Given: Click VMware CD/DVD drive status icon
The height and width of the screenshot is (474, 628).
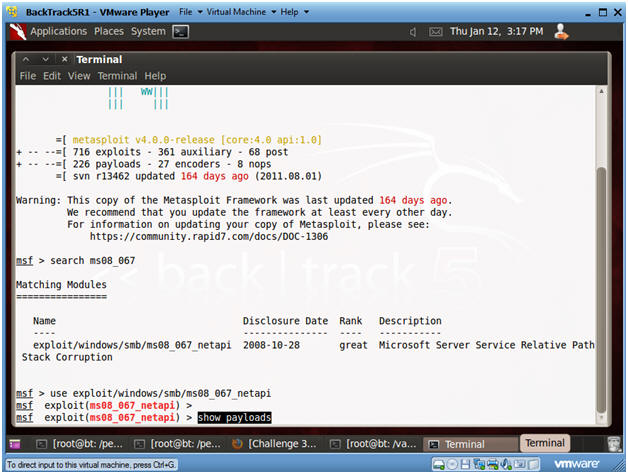Looking at the screenshot, I should [x=452, y=464].
